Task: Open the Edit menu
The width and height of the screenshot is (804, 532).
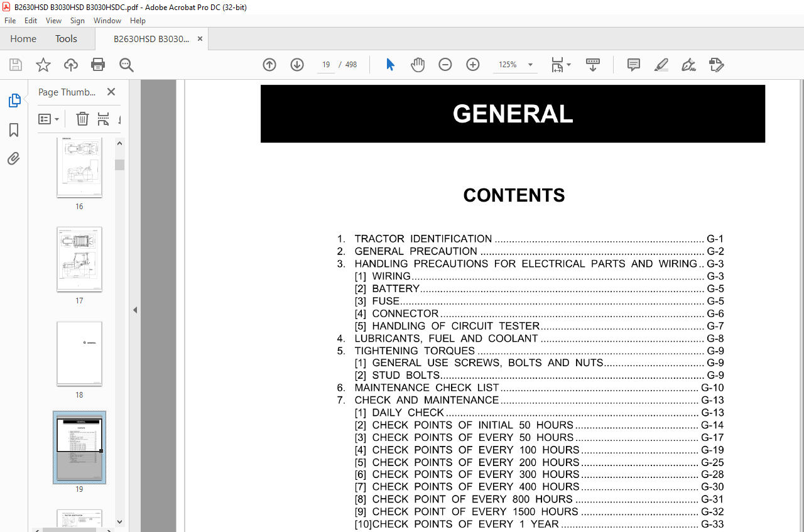Action: click(31, 21)
